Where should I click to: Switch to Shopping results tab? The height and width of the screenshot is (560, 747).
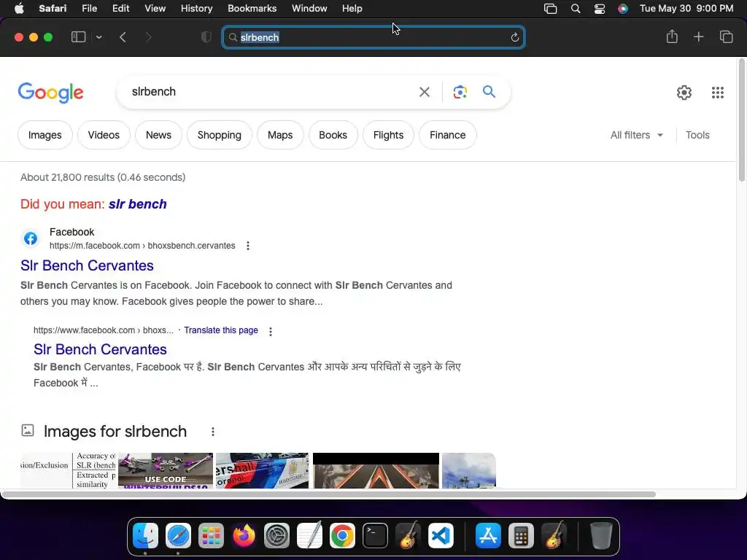219,135
